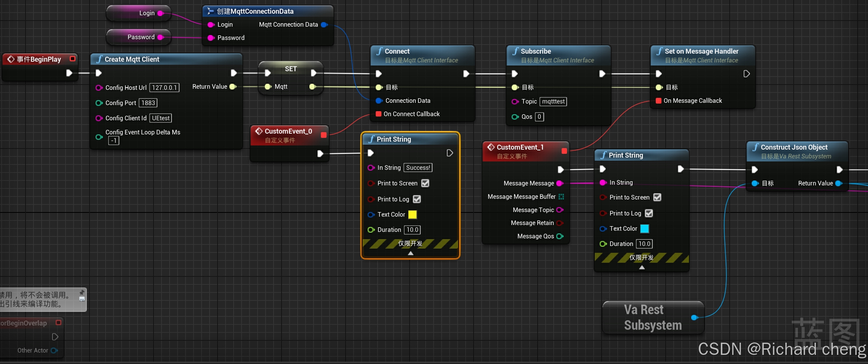Click the comment bubble pin icon
This screenshot has width=868, height=364.
click(82, 292)
